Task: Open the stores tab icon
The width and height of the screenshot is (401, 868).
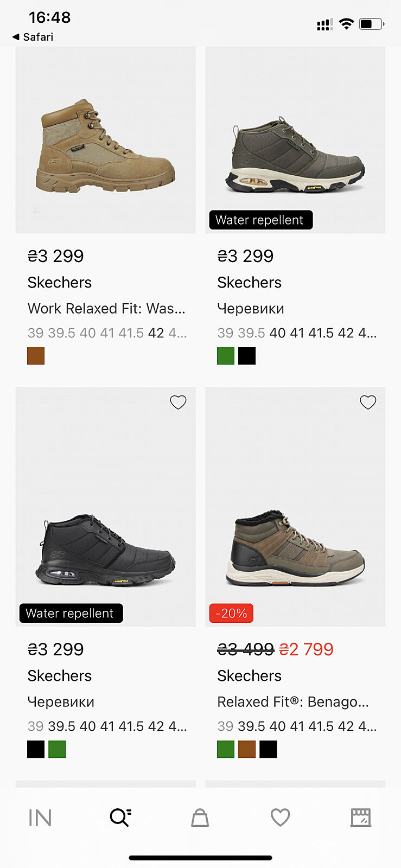Action: 360,818
